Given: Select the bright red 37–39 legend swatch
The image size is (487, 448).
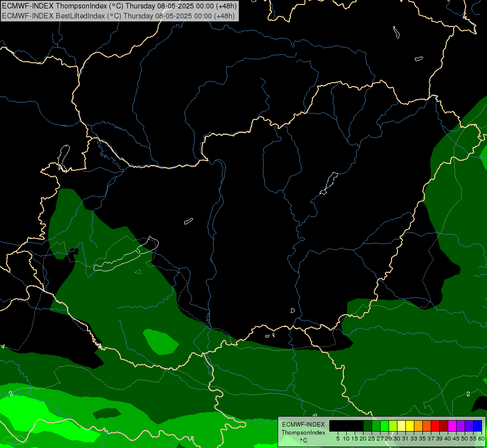Looking at the screenshot, I should click(x=435, y=426).
